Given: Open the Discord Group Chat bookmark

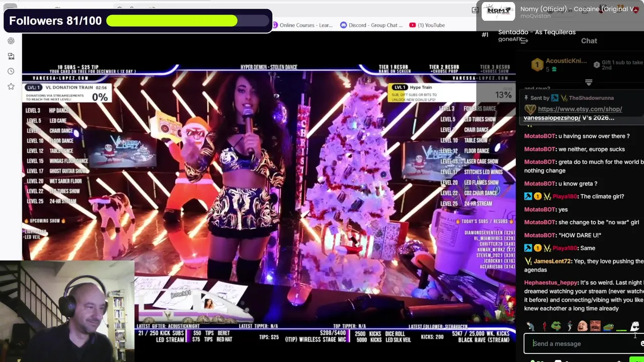Looking at the screenshot, I should 371,25.
